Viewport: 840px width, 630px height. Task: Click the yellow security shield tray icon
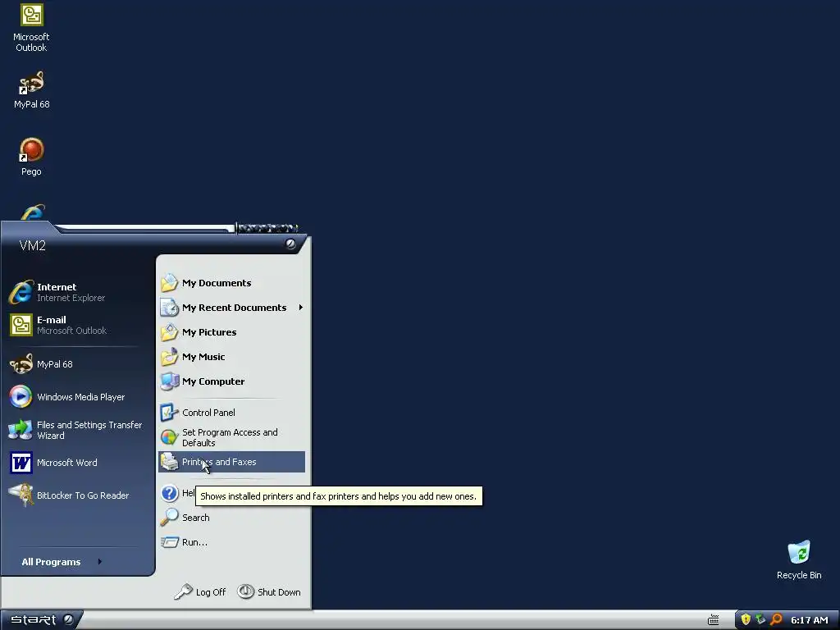pyautogui.click(x=746, y=620)
